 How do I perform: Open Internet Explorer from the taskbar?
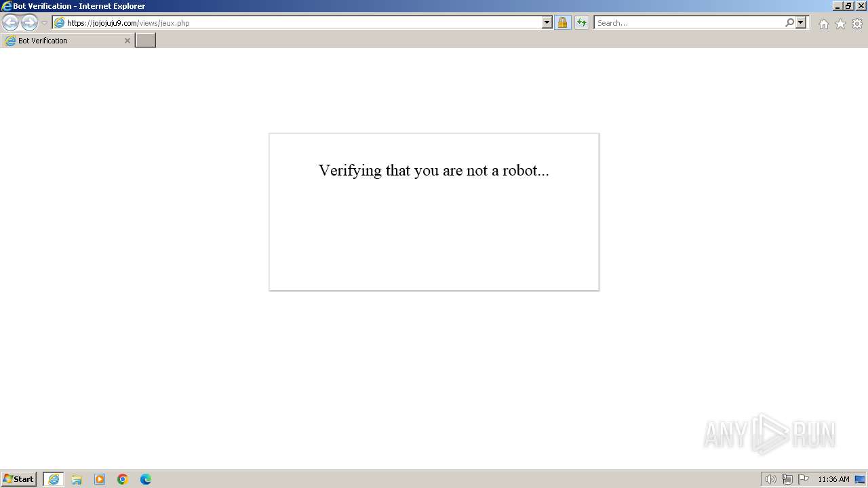(54, 479)
